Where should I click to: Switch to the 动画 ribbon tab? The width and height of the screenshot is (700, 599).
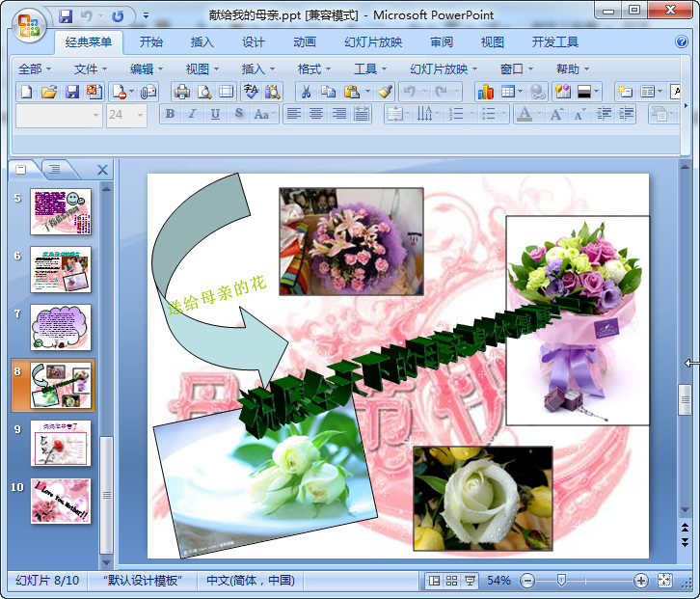click(305, 42)
